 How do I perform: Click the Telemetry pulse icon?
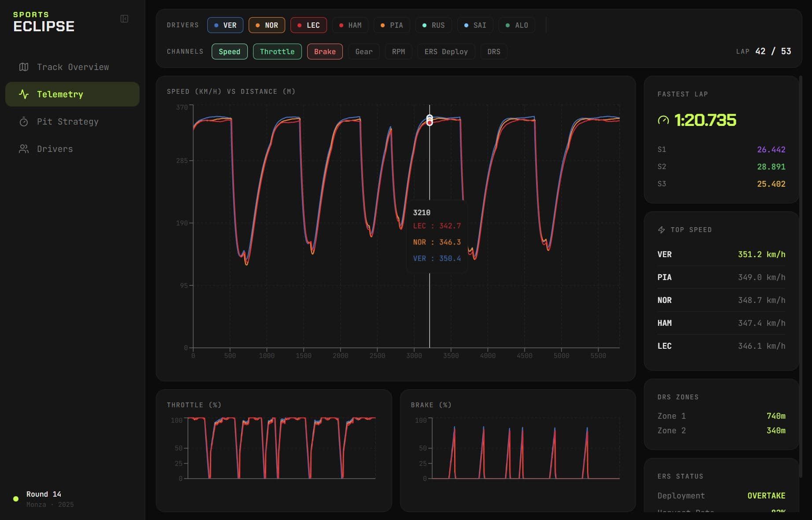tap(24, 94)
